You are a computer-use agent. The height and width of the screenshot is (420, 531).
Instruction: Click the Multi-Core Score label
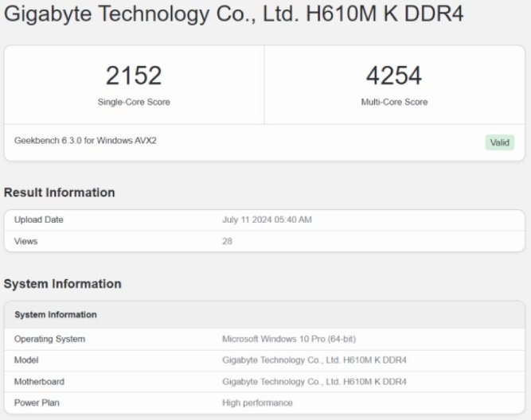[394, 102]
